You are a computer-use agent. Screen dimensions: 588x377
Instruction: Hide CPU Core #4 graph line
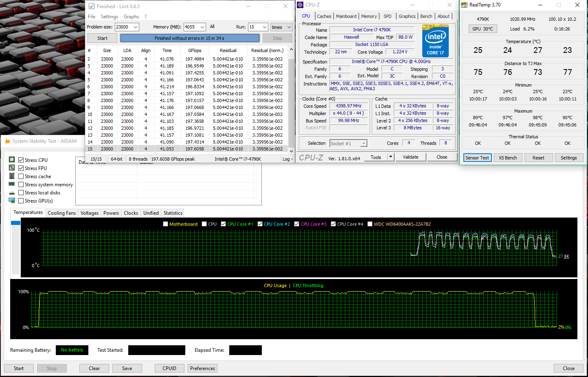pyautogui.click(x=333, y=224)
